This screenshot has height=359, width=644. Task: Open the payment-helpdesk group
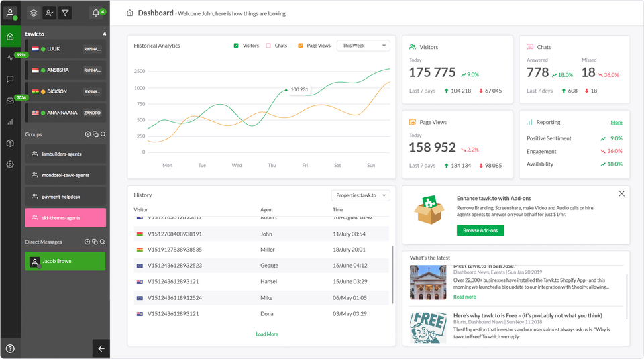click(x=65, y=197)
